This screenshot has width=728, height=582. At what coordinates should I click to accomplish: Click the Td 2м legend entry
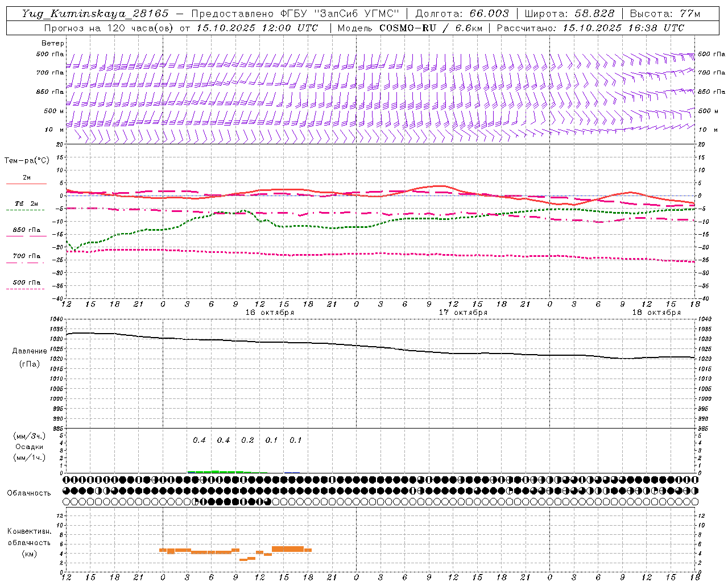pyautogui.click(x=26, y=205)
